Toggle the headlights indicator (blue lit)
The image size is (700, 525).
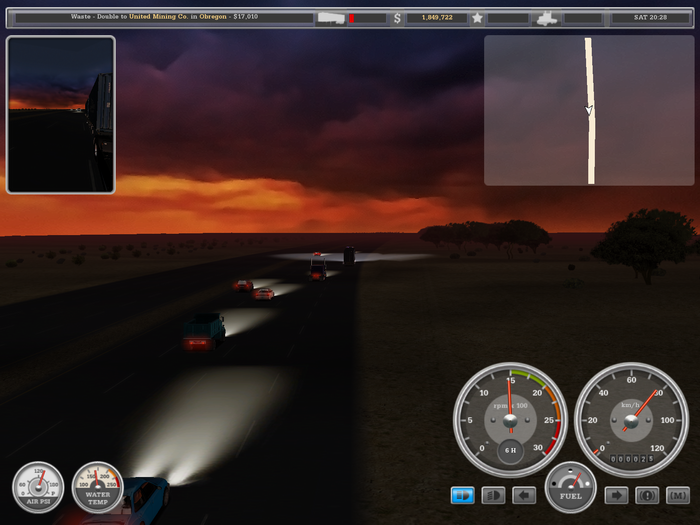pyautogui.click(x=462, y=495)
